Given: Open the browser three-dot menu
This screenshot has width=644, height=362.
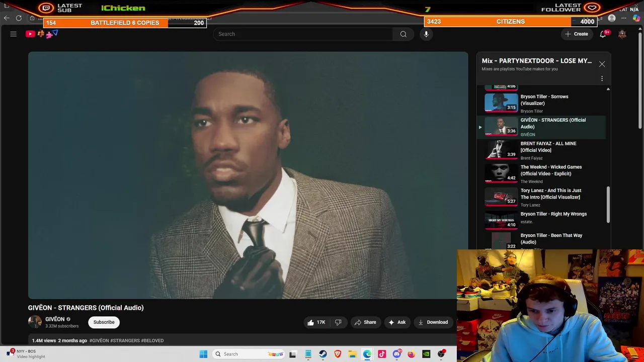Looking at the screenshot, I should coord(624,18).
